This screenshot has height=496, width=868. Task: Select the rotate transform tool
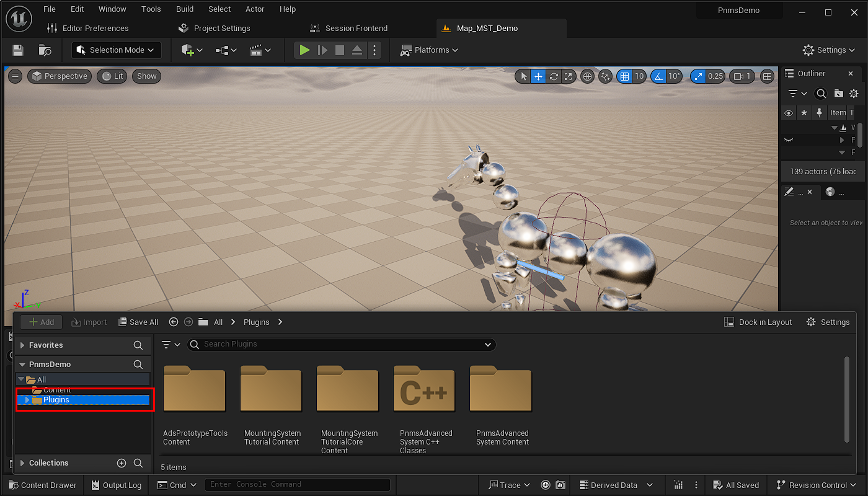(x=554, y=76)
